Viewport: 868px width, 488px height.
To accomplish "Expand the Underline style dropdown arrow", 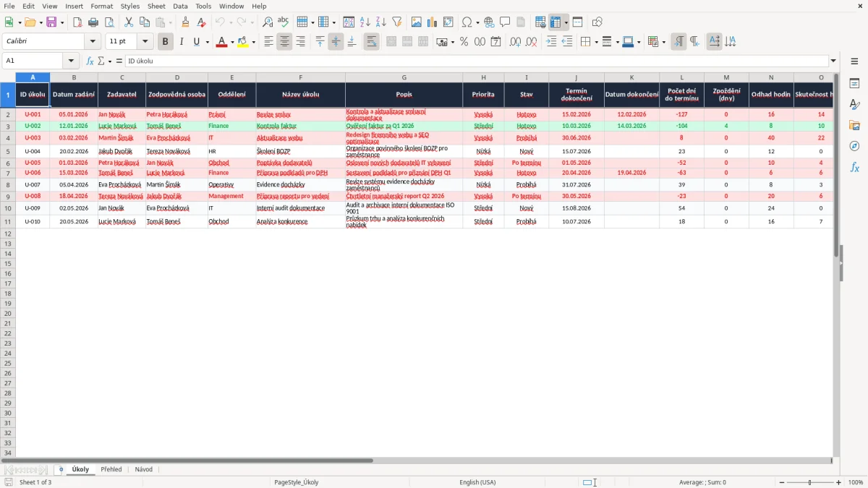I will (x=207, y=42).
